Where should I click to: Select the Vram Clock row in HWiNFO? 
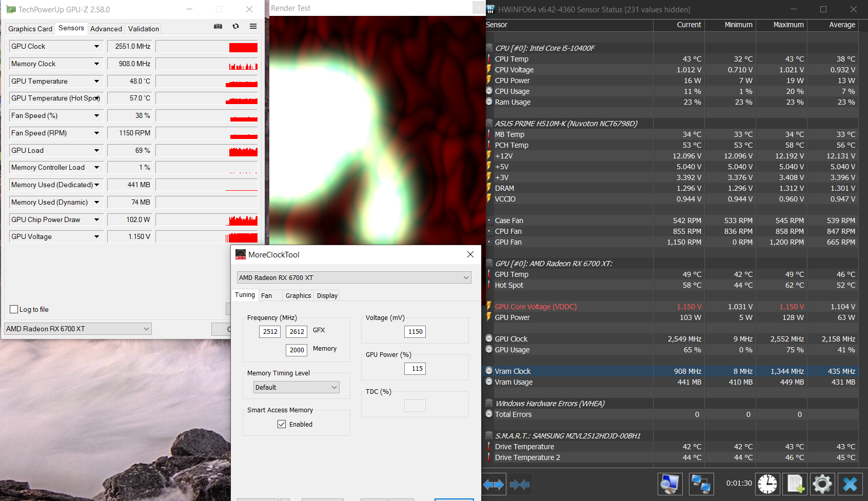pyautogui.click(x=672, y=371)
